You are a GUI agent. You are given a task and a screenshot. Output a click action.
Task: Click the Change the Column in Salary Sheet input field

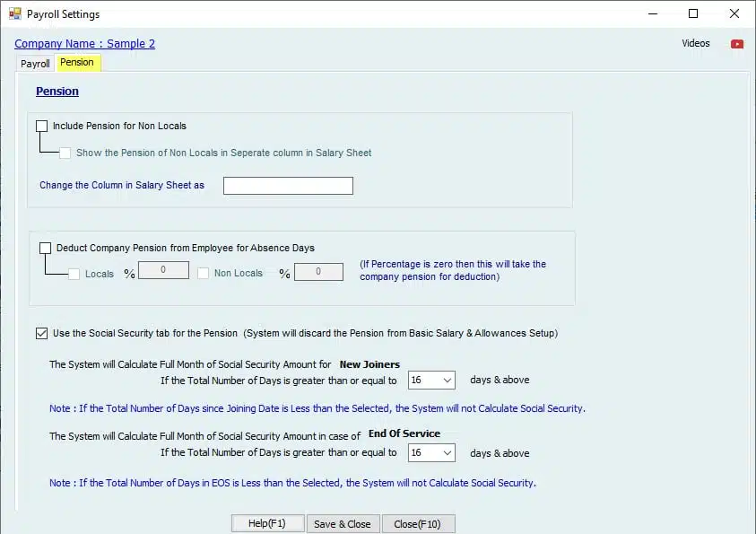click(x=289, y=186)
